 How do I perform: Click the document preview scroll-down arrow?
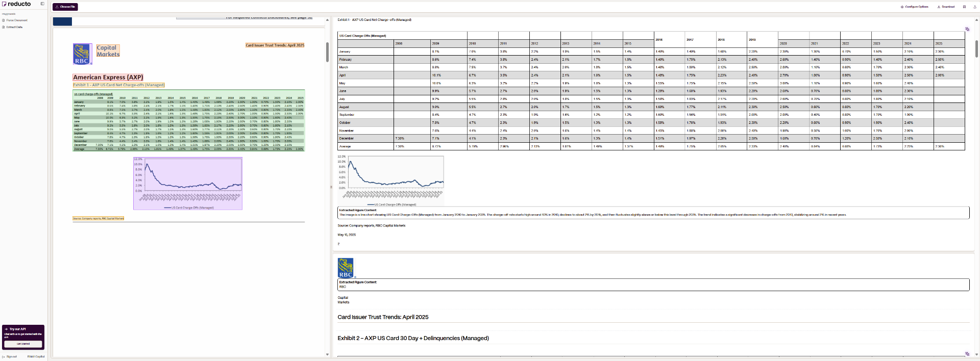(327, 354)
